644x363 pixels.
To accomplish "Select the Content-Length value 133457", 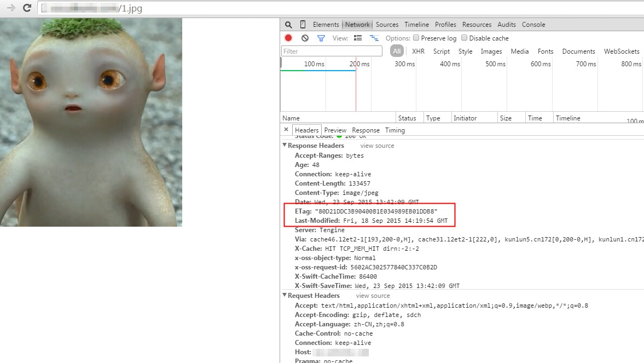I will pos(359,183).
